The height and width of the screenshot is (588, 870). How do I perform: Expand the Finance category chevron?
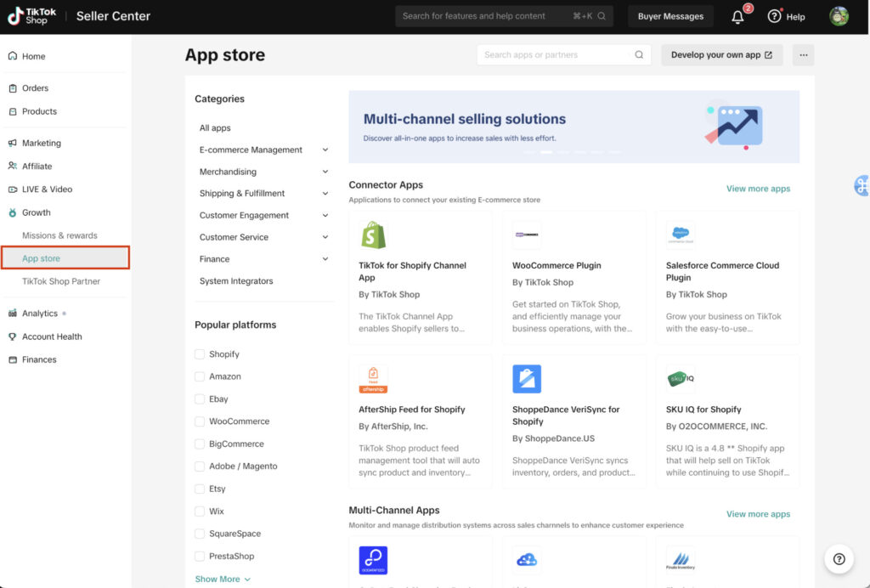tap(325, 259)
